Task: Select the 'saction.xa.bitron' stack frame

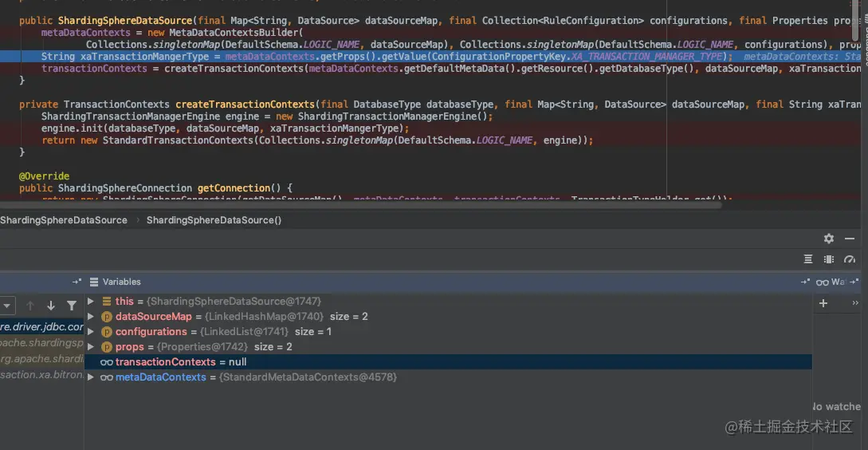Action: click(x=42, y=375)
